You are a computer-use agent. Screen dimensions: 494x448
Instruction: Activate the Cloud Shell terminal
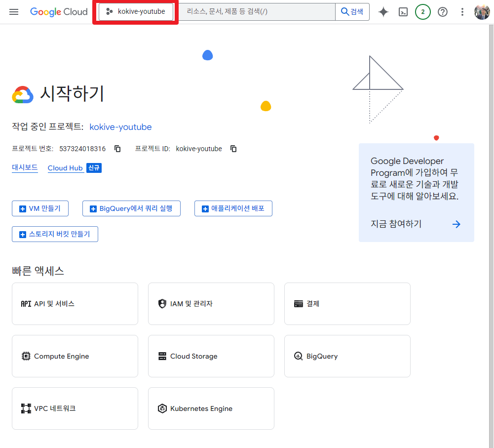coord(403,11)
